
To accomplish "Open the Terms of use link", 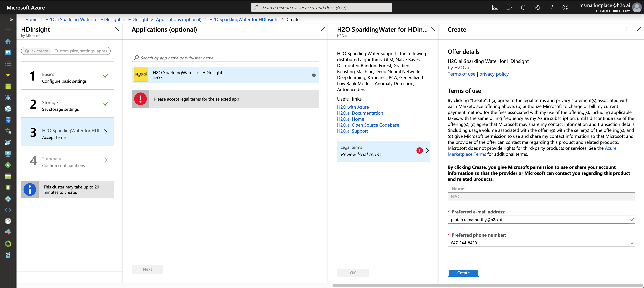I will [461, 74].
